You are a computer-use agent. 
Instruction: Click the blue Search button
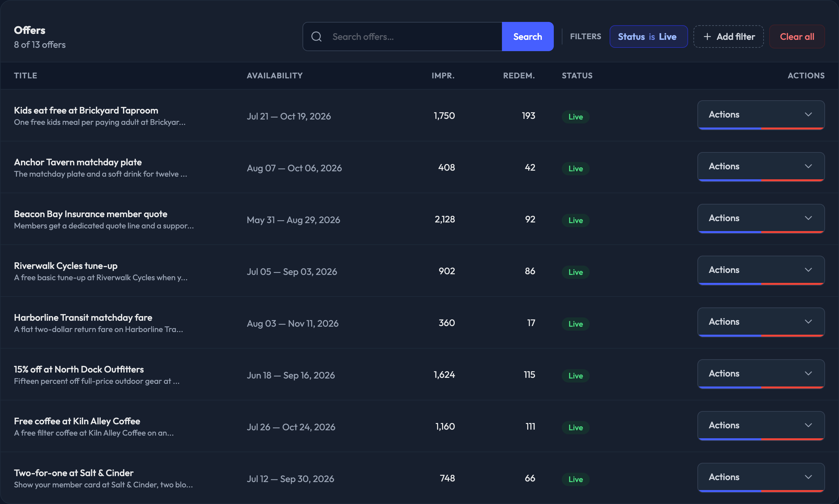click(x=528, y=37)
